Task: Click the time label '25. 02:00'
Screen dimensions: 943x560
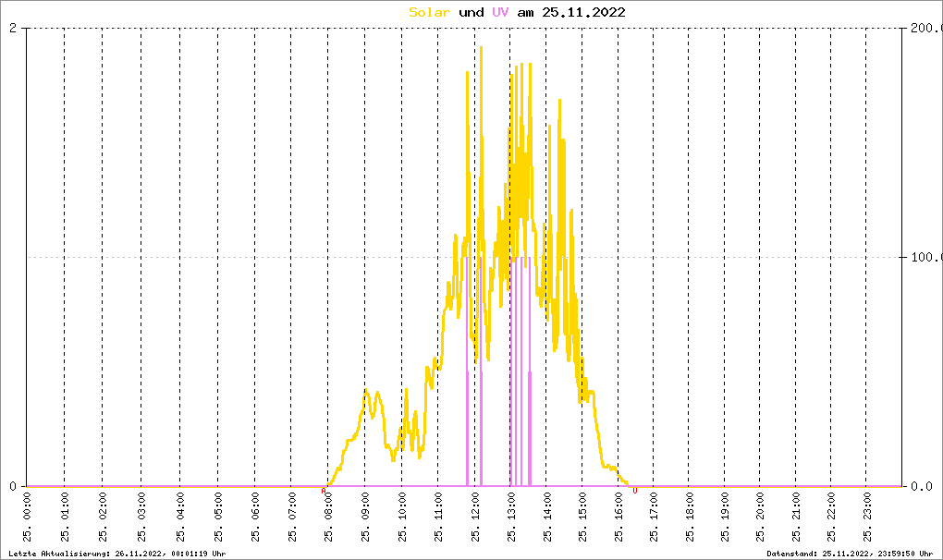Action: 103,517
